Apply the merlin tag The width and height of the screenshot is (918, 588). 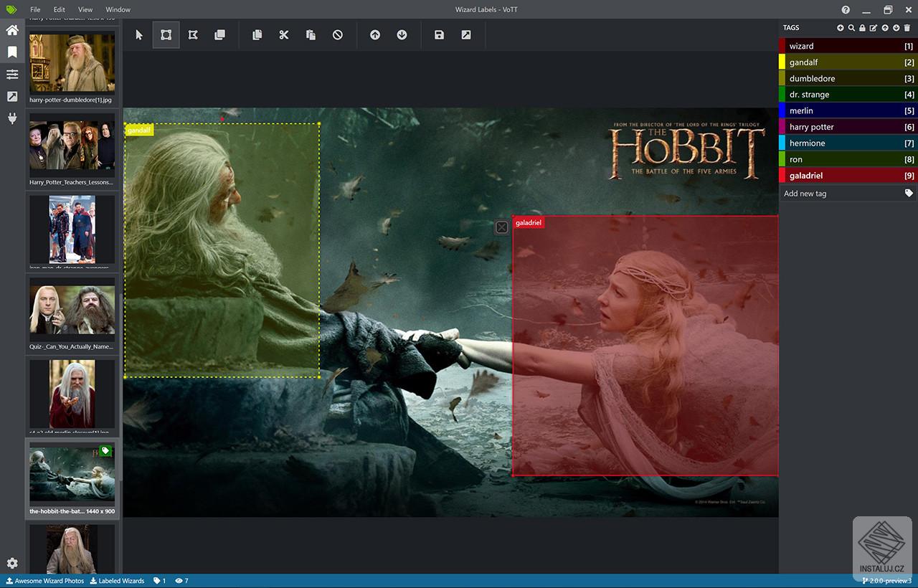848,110
